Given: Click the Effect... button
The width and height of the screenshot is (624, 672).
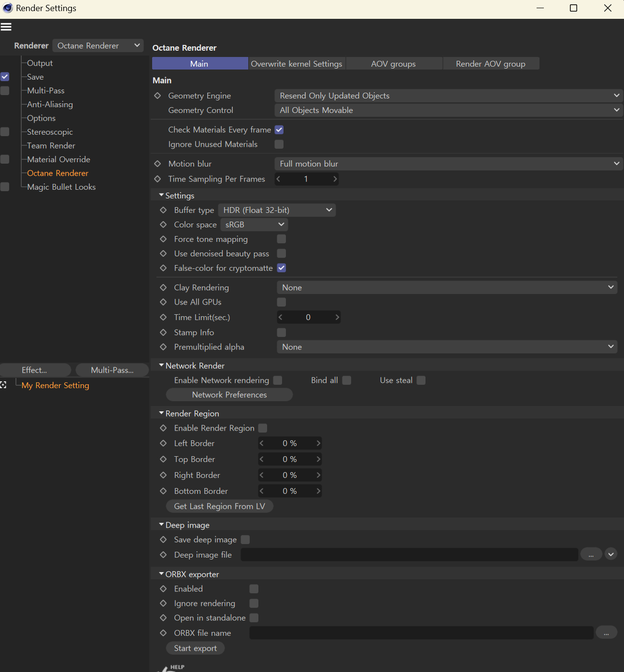Looking at the screenshot, I should click(35, 370).
